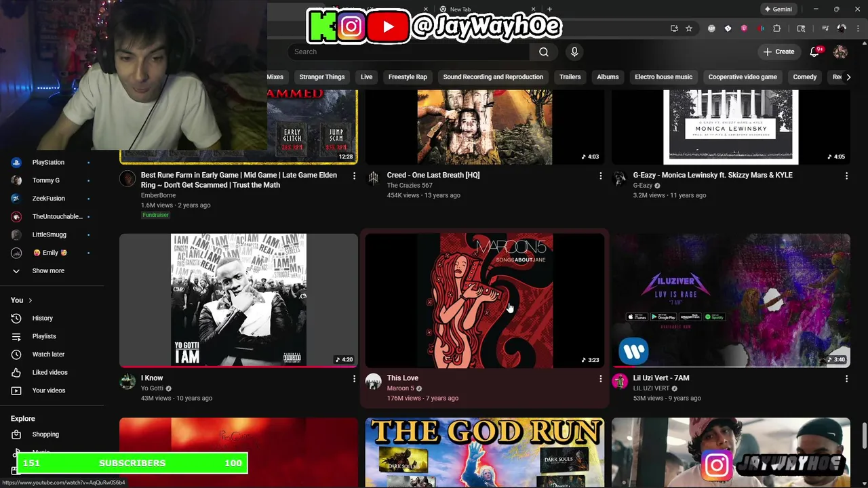
Task: Click the Chrome profile avatar in toolbar
Action: [842, 28]
